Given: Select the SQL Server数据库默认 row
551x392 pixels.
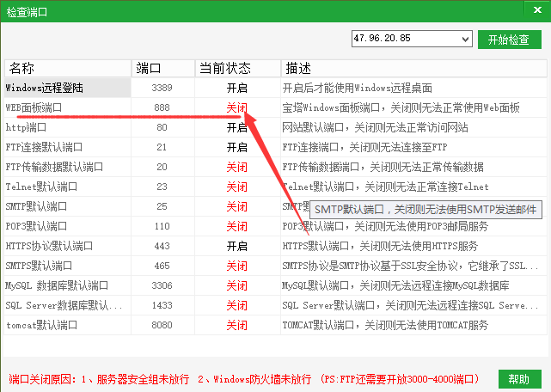Looking at the screenshot, I should pos(275,305).
